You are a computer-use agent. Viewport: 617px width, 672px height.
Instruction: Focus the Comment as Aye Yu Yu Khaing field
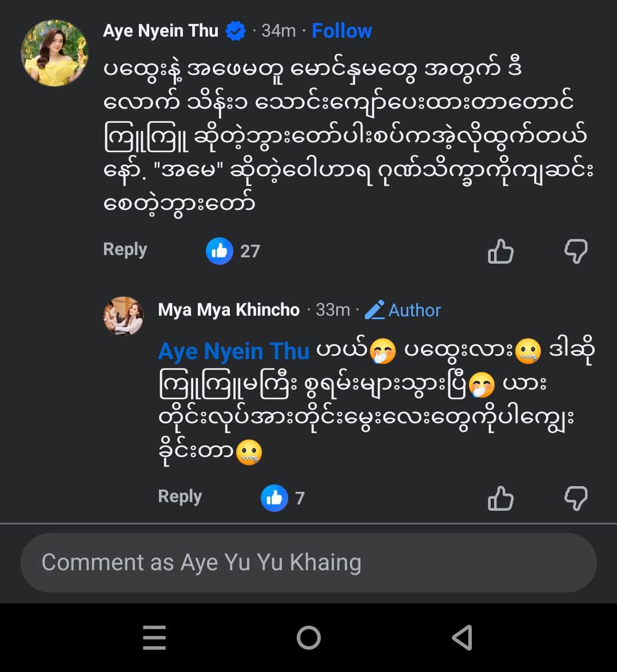[x=309, y=563]
